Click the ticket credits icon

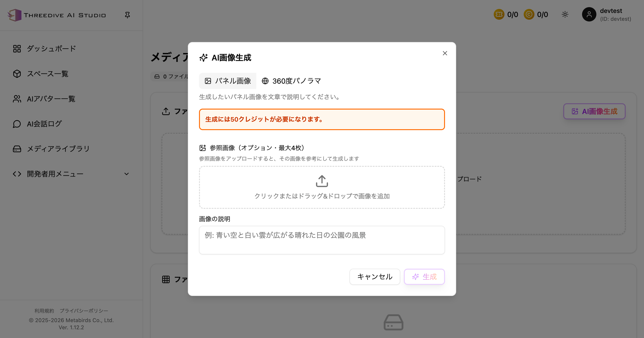click(499, 15)
